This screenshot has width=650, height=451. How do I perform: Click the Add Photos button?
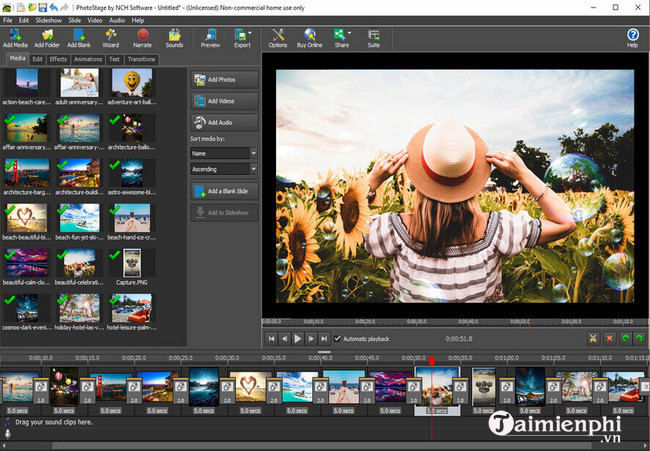[224, 79]
